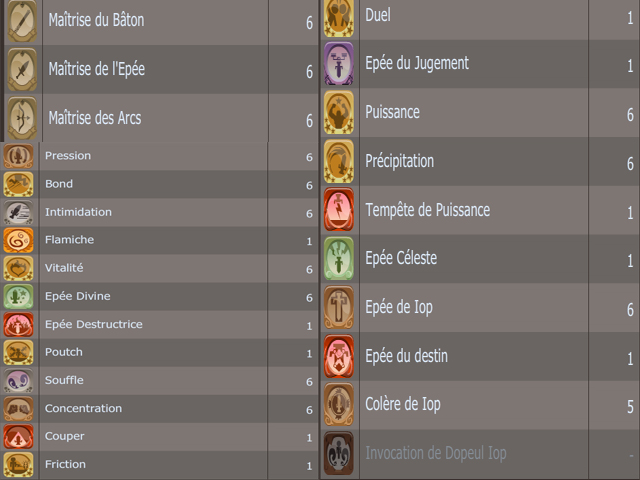Image resolution: width=640 pixels, height=480 pixels.
Task: Click the greyed Invocation de Dopeul Iop icon
Action: coord(338,453)
